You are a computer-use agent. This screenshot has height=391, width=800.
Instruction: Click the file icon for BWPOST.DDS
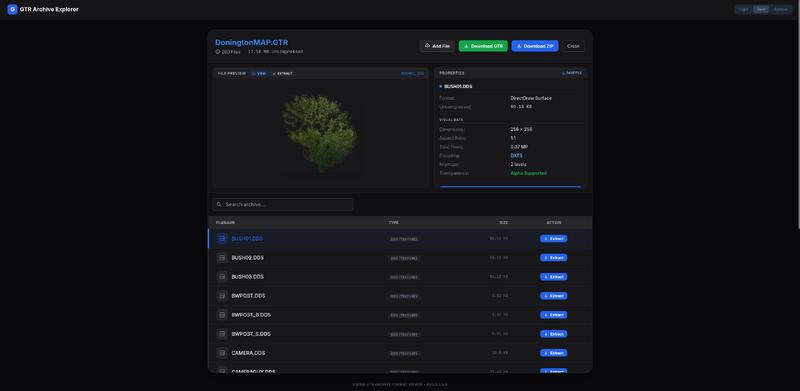(222, 296)
